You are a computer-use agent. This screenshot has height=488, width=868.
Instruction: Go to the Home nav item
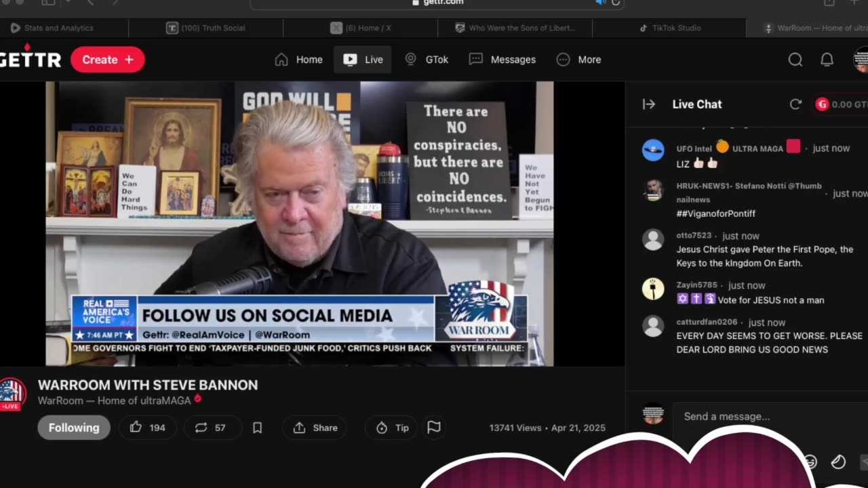tap(298, 60)
